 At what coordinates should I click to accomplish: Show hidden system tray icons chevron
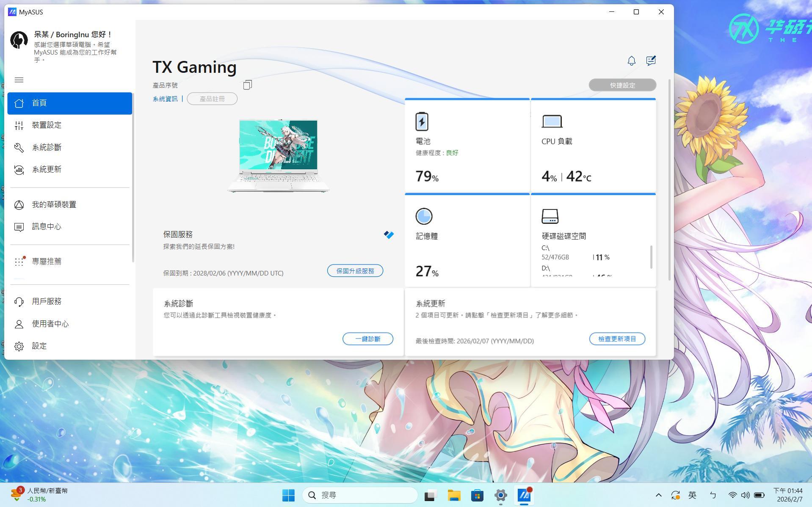pyautogui.click(x=658, y=495)
